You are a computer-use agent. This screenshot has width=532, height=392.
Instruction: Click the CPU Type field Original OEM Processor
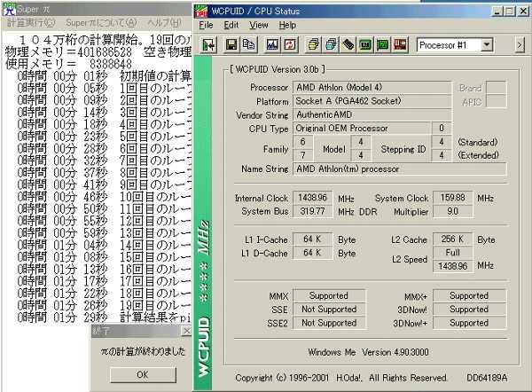(x=362, y=129)
